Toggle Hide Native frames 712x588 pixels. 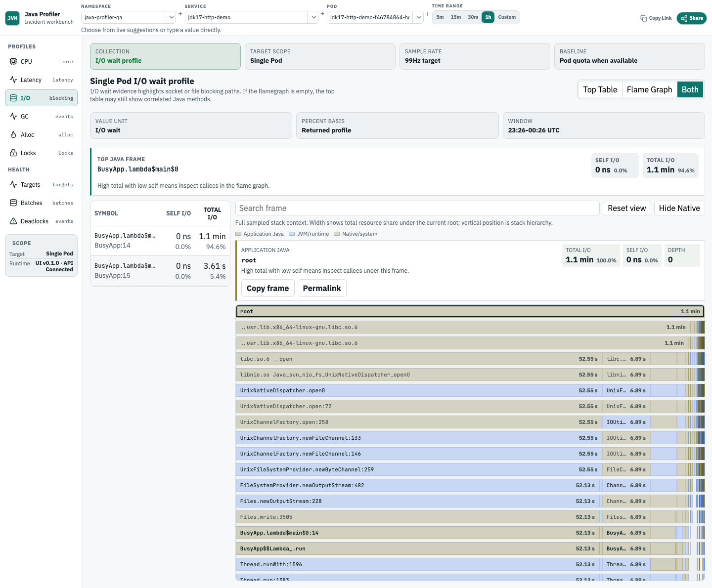[x=679, y=208]
